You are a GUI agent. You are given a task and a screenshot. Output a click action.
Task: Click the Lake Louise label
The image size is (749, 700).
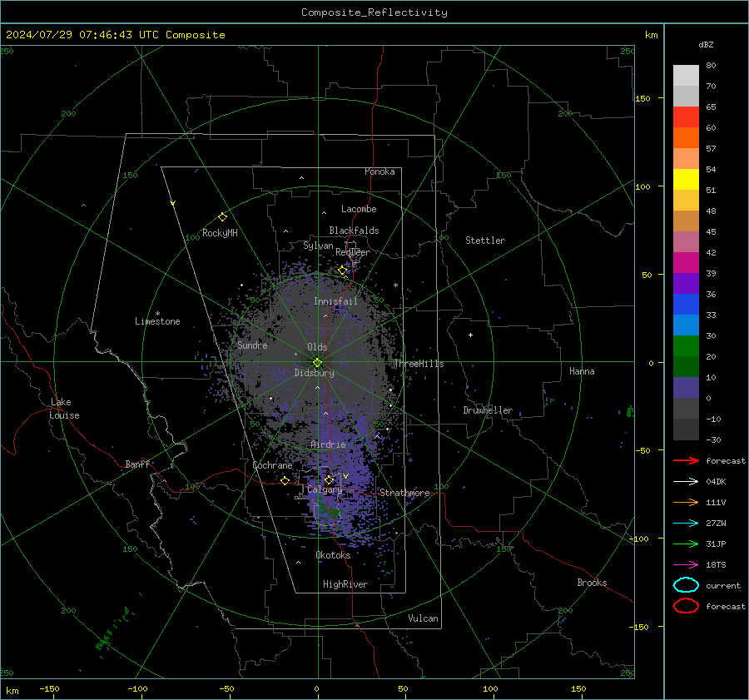pos(64,409)
